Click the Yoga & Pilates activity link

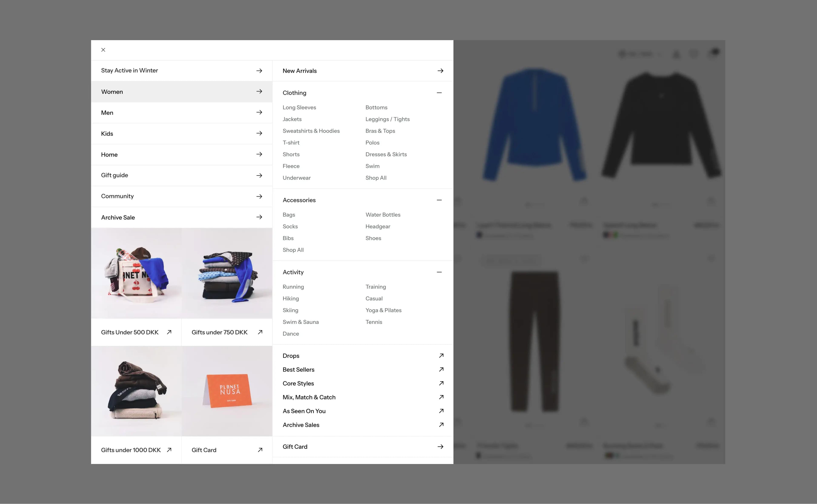tap(383, 310)
